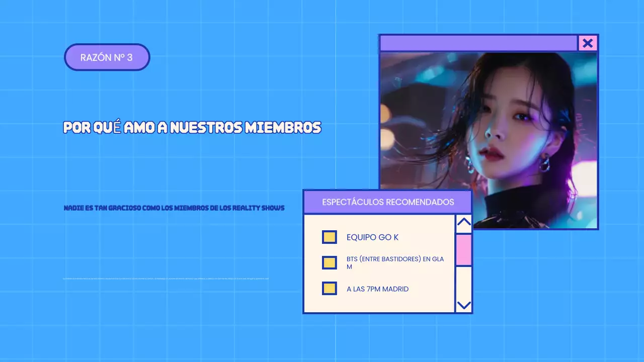Screen dimensions: 644x362
Task: Select the ESPECTÁCULOS RECOMENDADOS panel header
Action: click(x=387, y=202)
